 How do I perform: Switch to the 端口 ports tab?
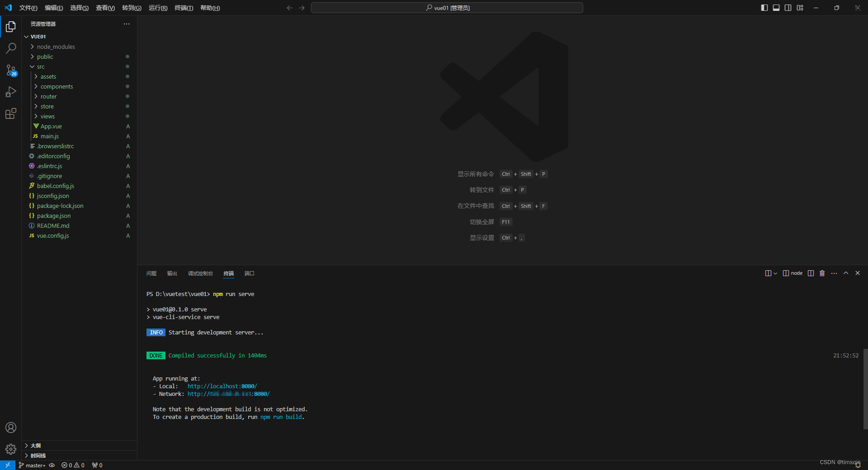pyautogui.click(x=250, y=273)
